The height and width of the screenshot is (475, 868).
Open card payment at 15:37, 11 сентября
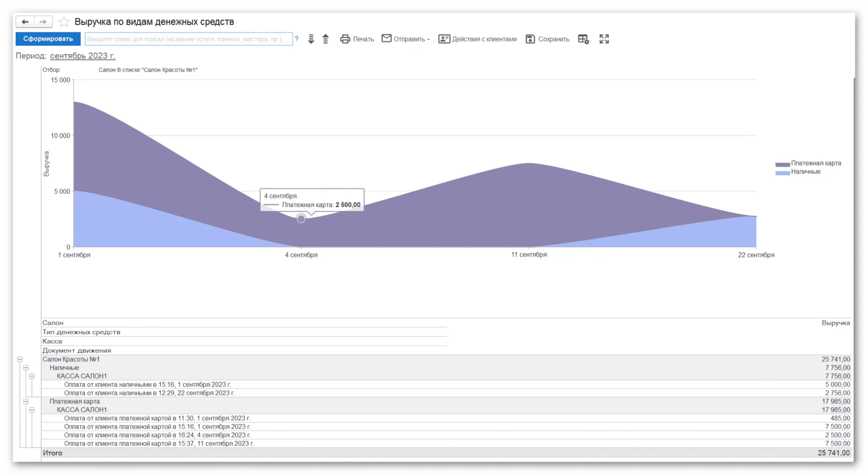pos(446,443)
